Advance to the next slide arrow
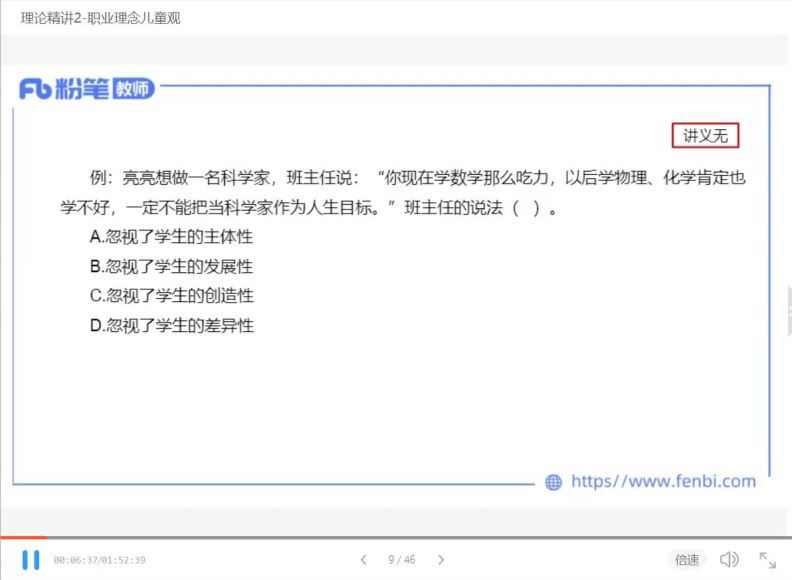 (x=441, y=560)
